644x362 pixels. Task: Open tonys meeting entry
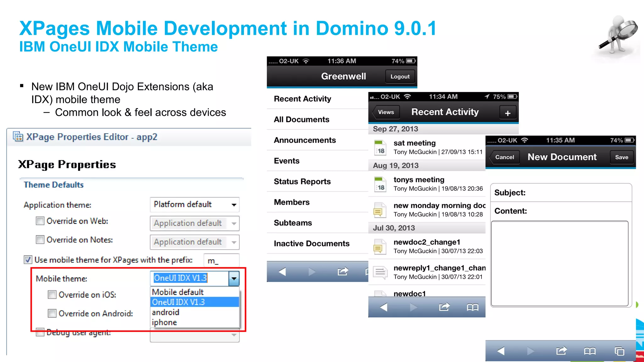427,184
